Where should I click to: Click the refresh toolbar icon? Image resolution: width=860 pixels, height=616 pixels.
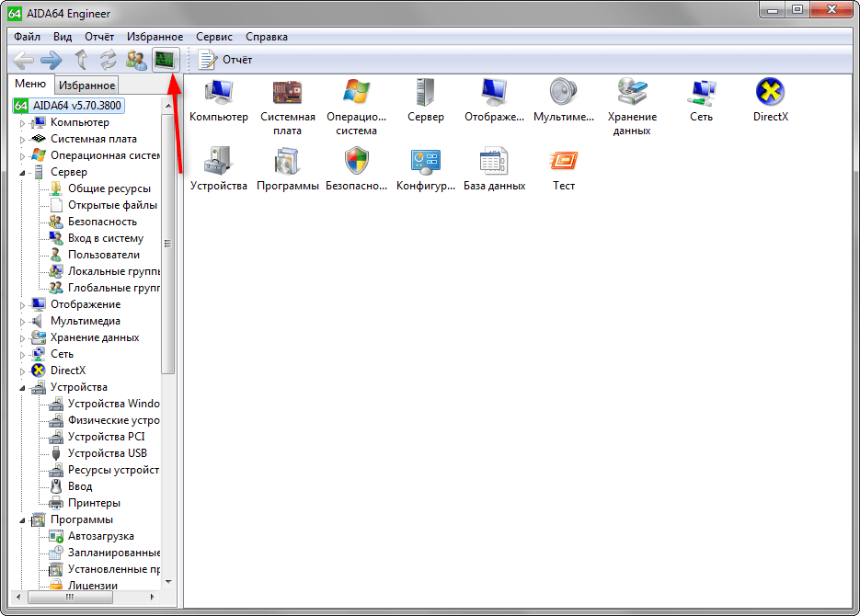[x=109, y=61]
